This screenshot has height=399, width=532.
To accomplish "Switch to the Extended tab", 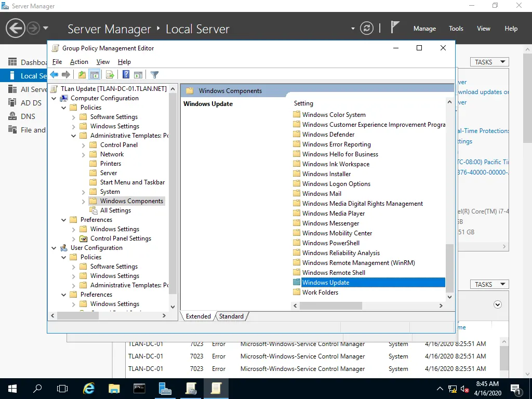I will [198, 316].
